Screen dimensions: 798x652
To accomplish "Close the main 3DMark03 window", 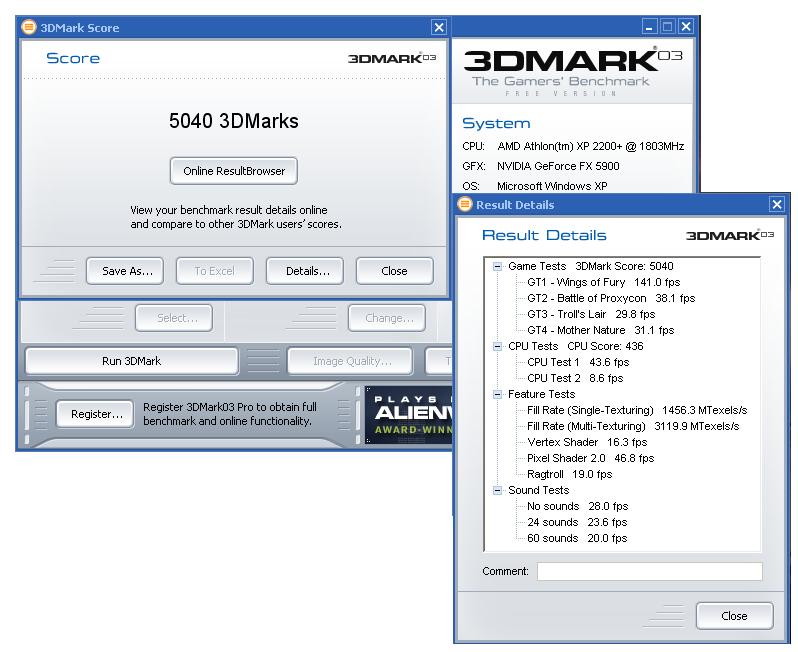I will coord(686,26).
